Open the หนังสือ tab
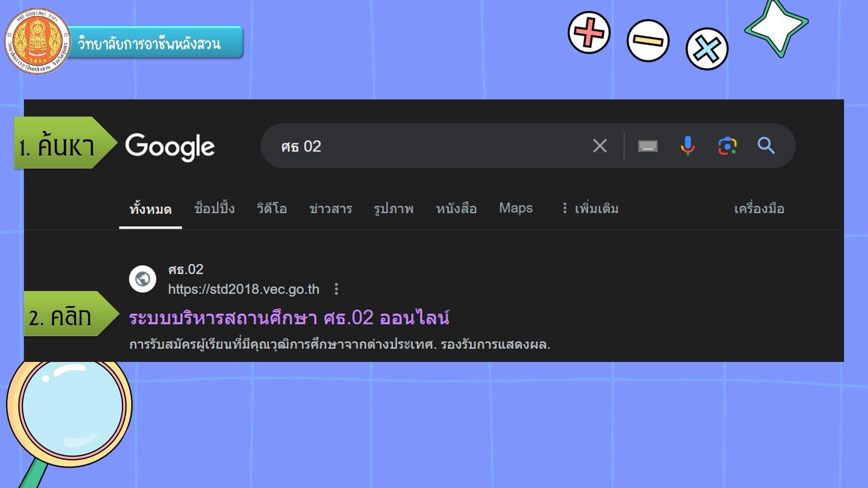The height and width of the screenshot is (488, 868). point(456,208)
